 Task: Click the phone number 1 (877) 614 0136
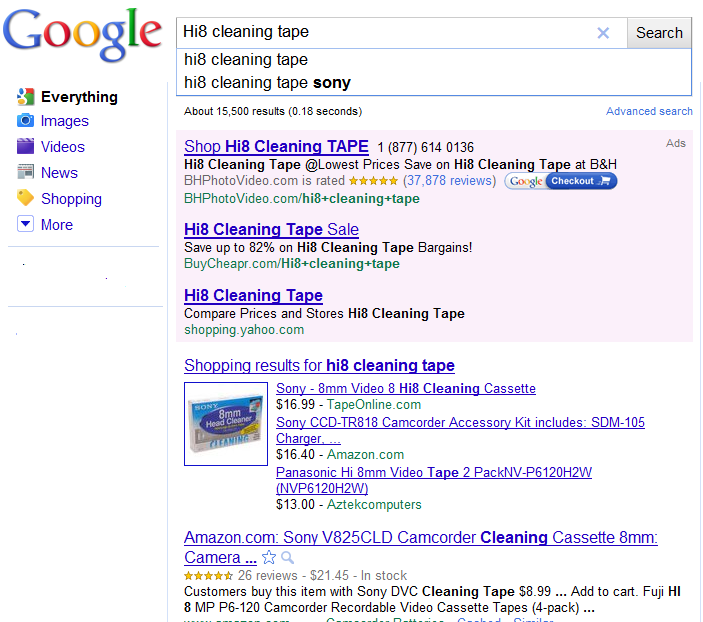[x=425, y=147]
